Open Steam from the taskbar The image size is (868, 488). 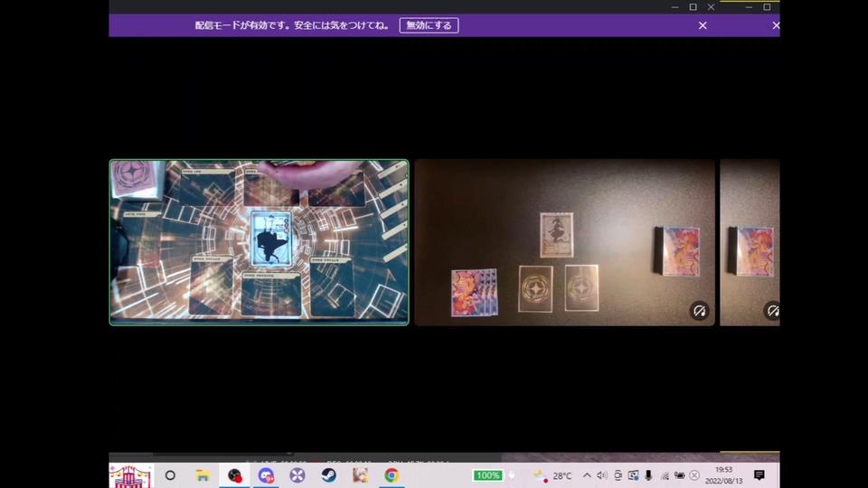click(329, 475)
